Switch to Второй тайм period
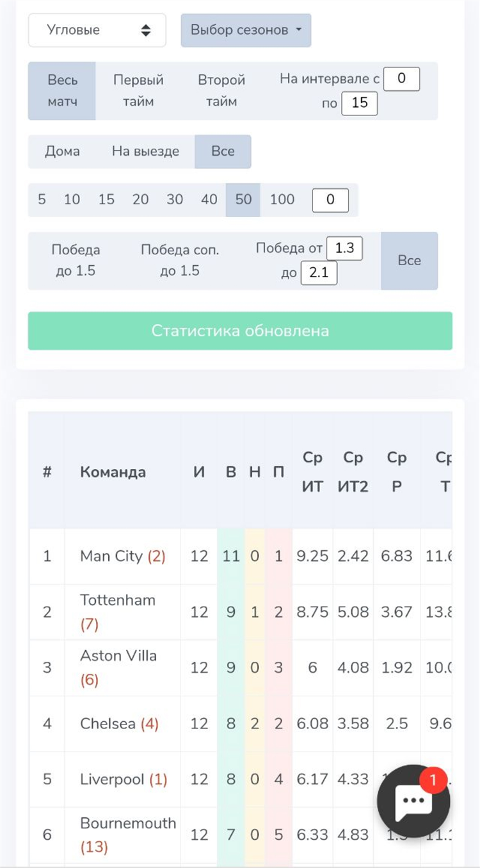Viewport: 480px width, 868px height. pos(221,91)
